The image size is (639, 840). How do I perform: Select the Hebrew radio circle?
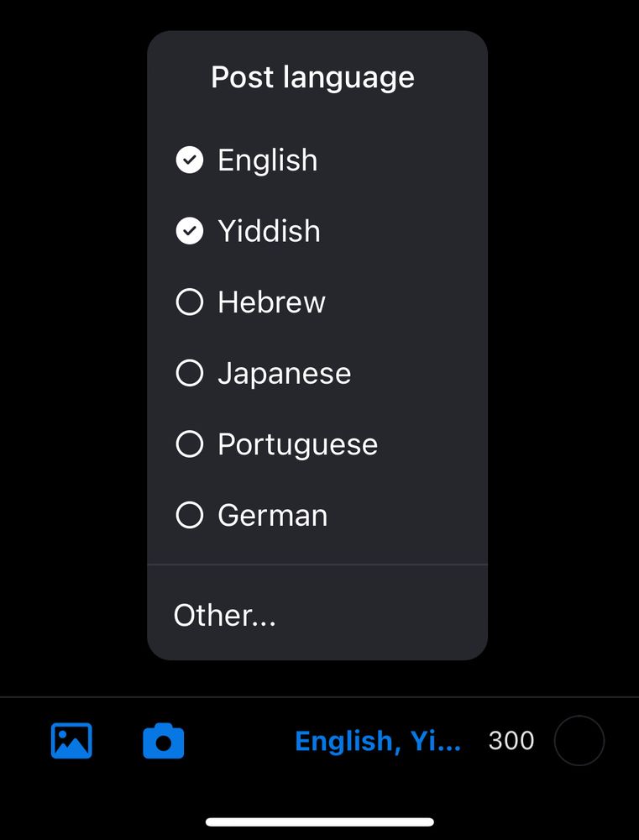pyautogui.click(x=190, y=302)
